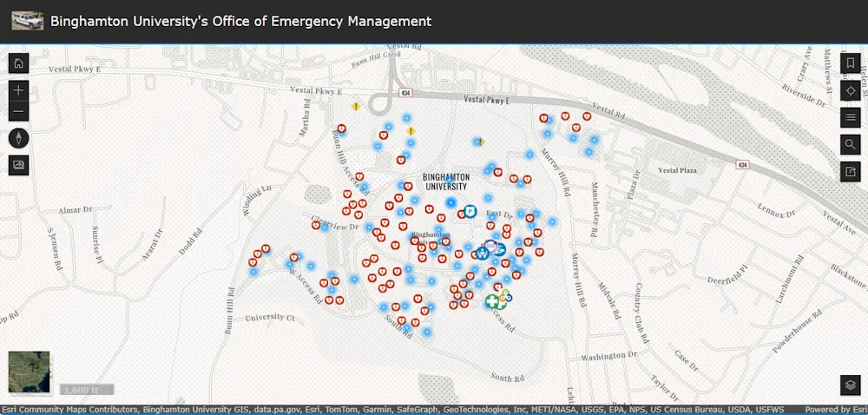Select the large green medical cross marker
The width and height of the screenshot is (868, 415).
[x=492, y=301]
